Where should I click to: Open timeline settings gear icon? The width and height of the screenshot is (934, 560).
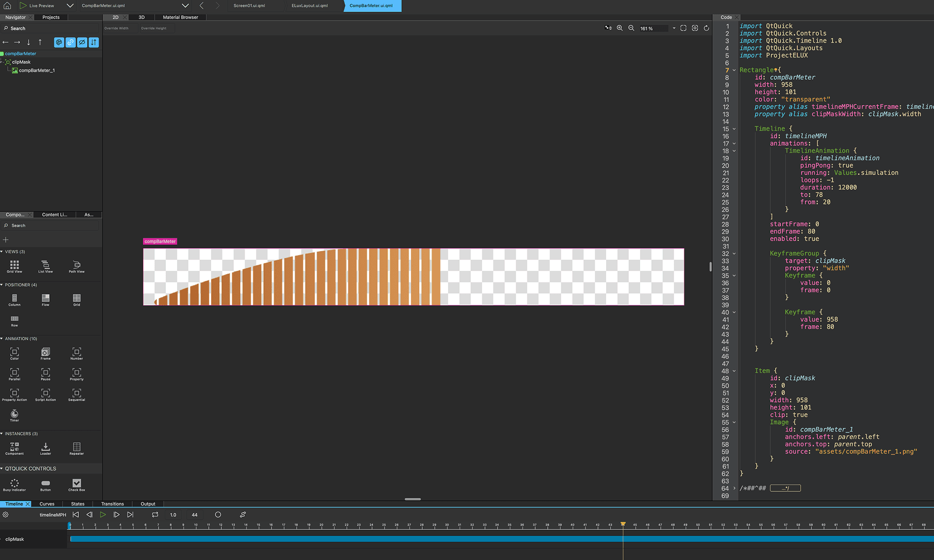pos(5,514)
